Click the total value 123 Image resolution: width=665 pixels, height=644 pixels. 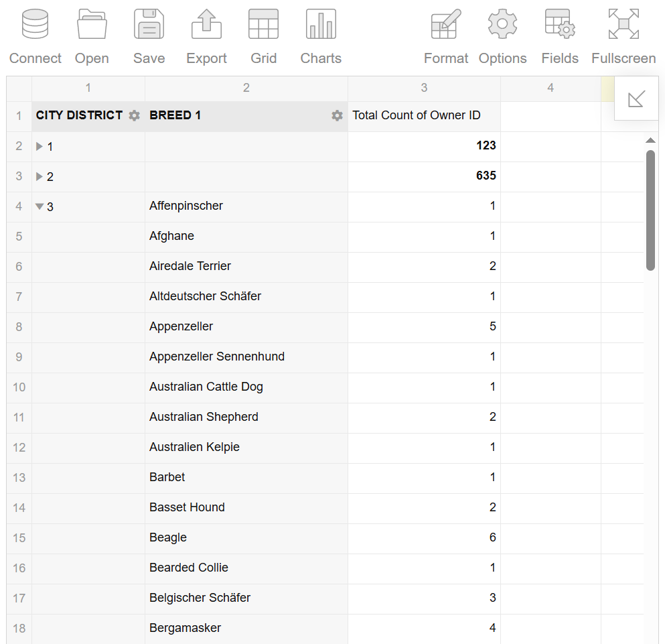tap(486, 145)
